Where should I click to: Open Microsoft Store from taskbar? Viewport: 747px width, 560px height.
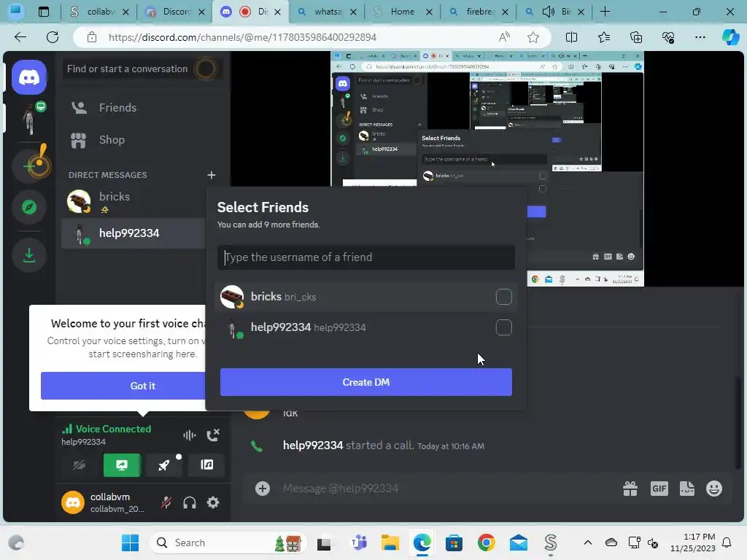click(454, 542)
